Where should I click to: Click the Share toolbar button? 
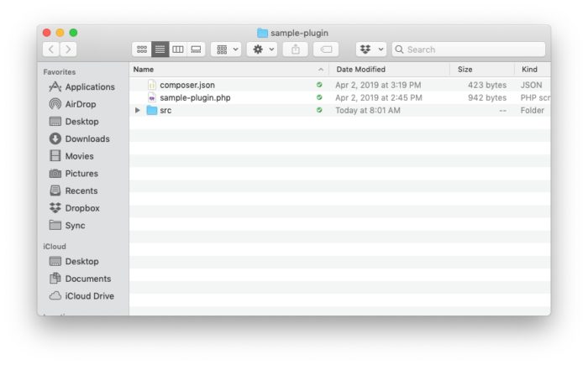[x=295, y=50]
